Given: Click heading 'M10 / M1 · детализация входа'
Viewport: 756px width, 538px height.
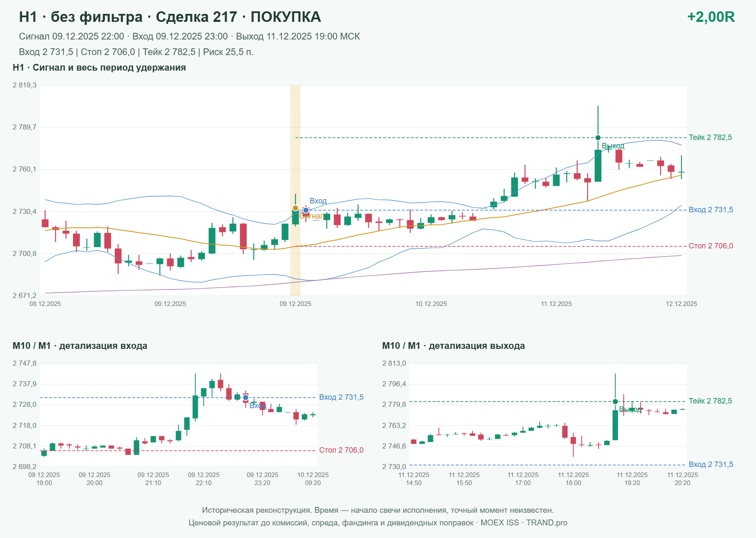Looking at the screenshot, I should (x=80, y=346).
